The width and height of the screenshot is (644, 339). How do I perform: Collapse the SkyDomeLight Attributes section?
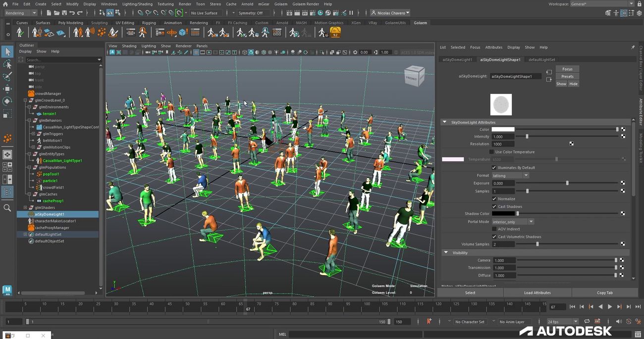point(444,122)
